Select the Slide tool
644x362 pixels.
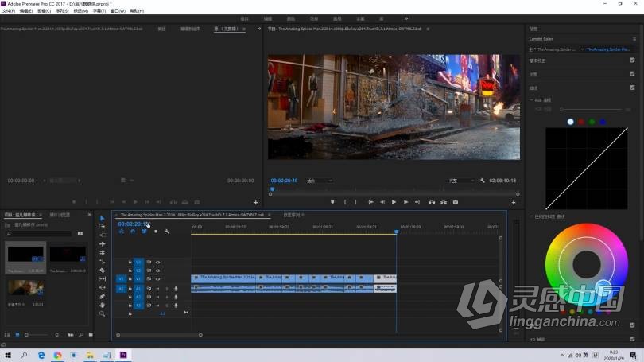click(103, 288)
